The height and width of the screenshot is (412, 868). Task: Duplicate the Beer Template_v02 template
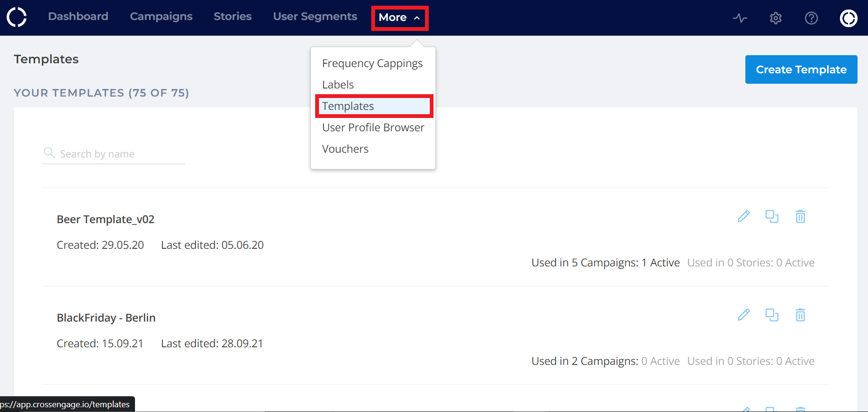(772, 216)
